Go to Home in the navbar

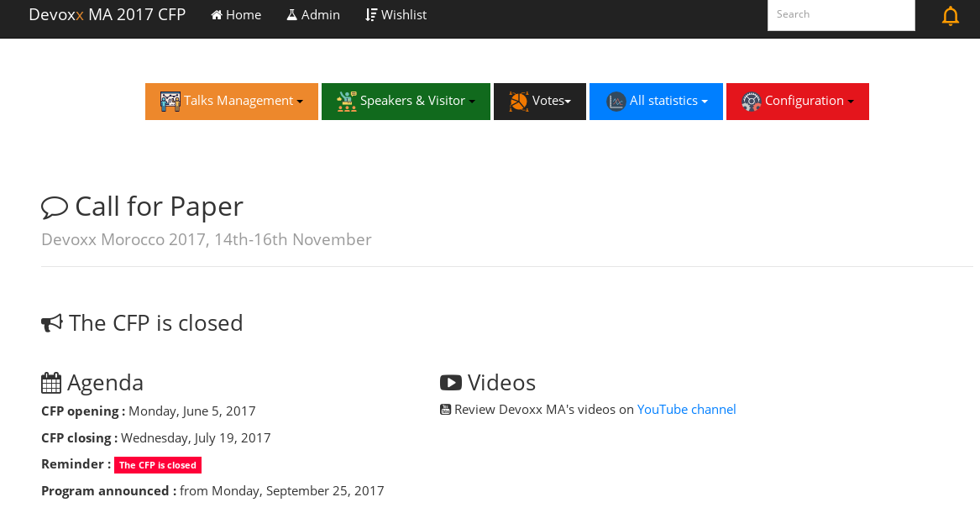tap(236, 15)
